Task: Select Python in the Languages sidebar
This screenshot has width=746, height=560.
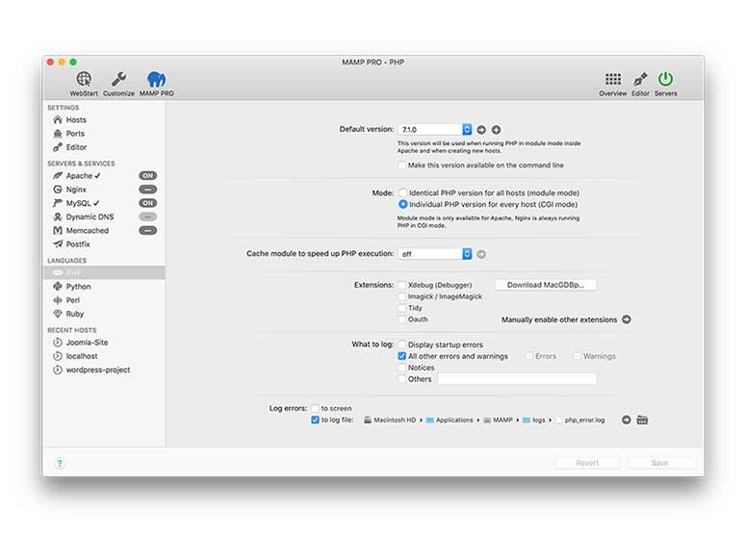Action: (79, 287)
